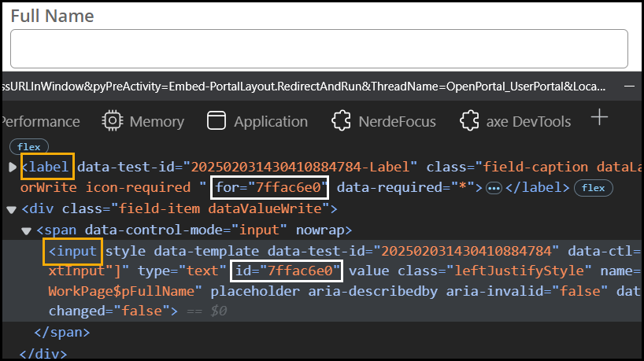Expand the label element node arrow
The image size is (644, 361).
tap(12, 167)
